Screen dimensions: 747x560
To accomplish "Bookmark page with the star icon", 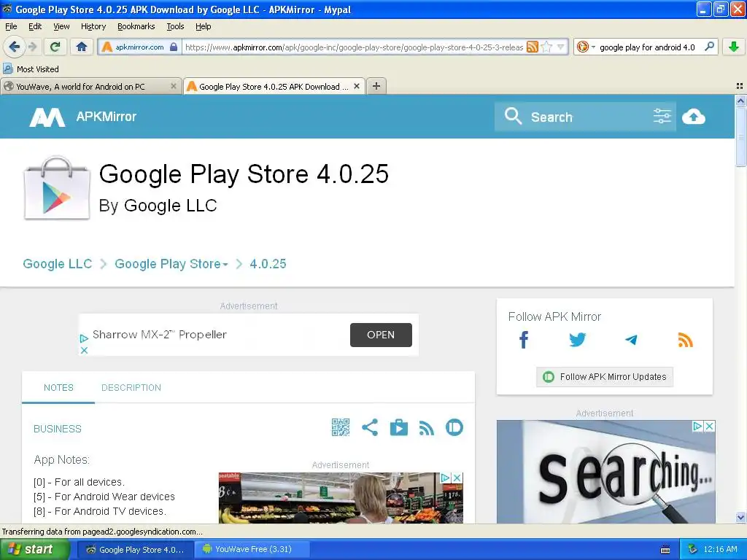I will (546, 47).
